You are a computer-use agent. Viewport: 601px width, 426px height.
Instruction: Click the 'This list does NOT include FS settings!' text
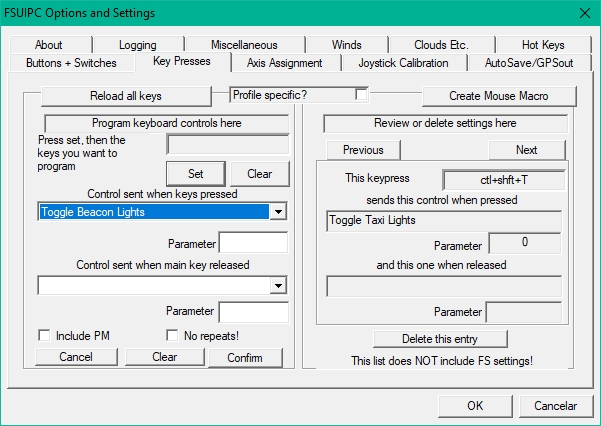(x=442, y=361)
